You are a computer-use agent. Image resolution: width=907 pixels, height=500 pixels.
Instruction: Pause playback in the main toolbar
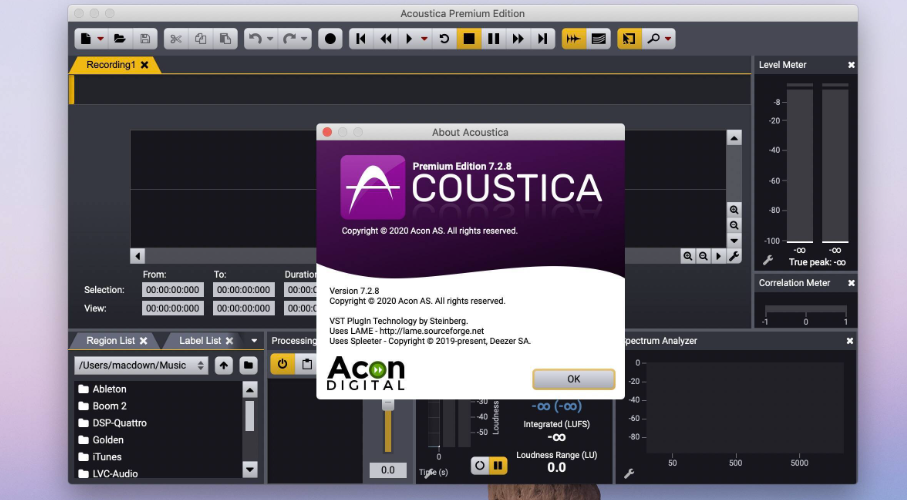point(493,39)
